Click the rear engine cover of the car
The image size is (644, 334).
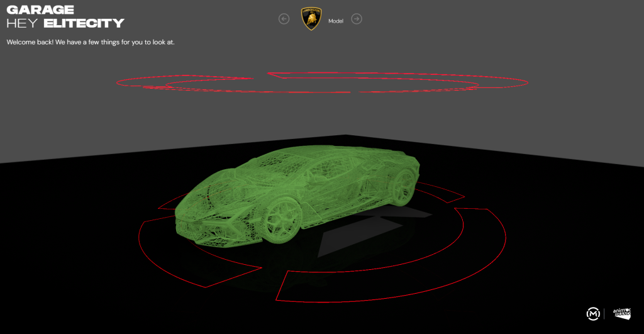[x=377, y=159]
